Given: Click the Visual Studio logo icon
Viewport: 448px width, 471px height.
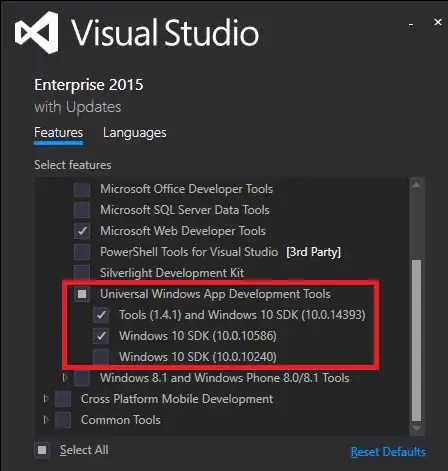Looking at the screenshot, I should [x=37, y=32].
